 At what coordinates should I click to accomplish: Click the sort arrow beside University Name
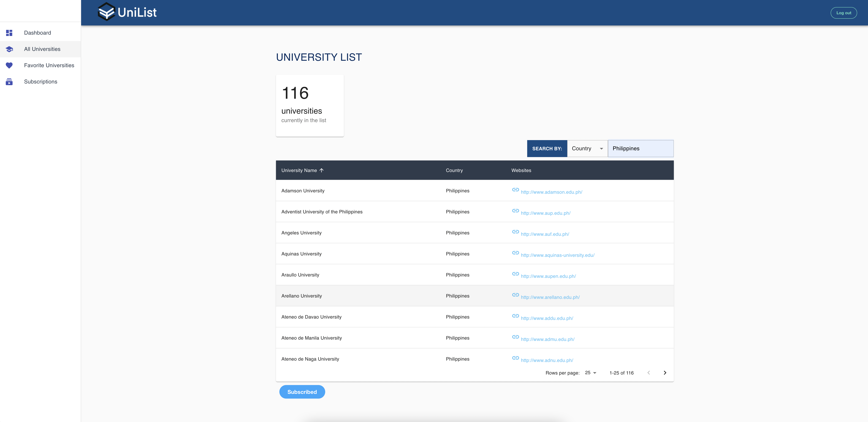pyautogui.click(x=321, y=170)
